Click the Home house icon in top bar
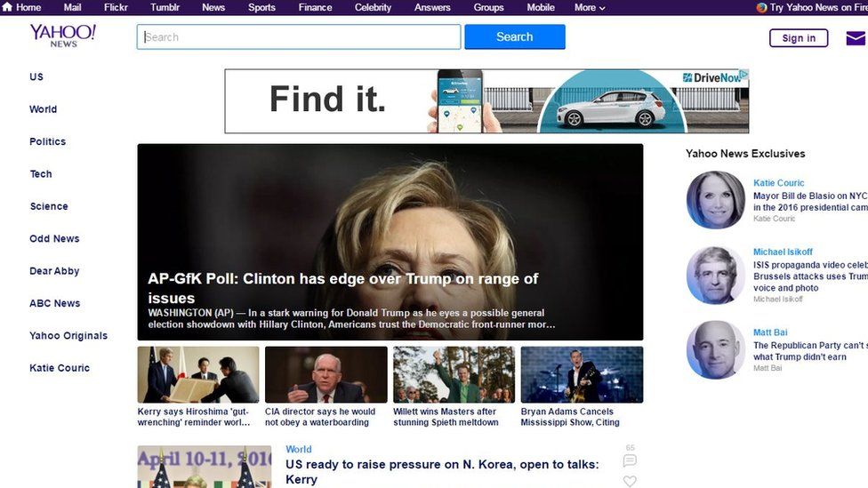 (7, 7)
